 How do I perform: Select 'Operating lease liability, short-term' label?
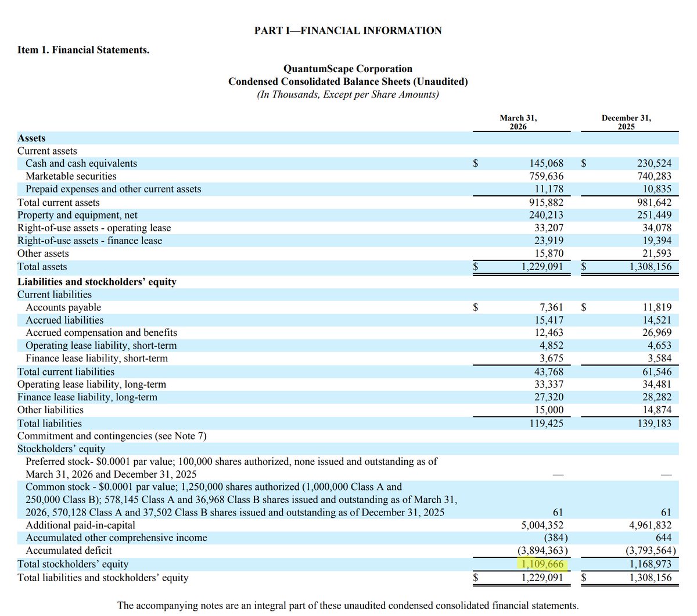(101, 346)
